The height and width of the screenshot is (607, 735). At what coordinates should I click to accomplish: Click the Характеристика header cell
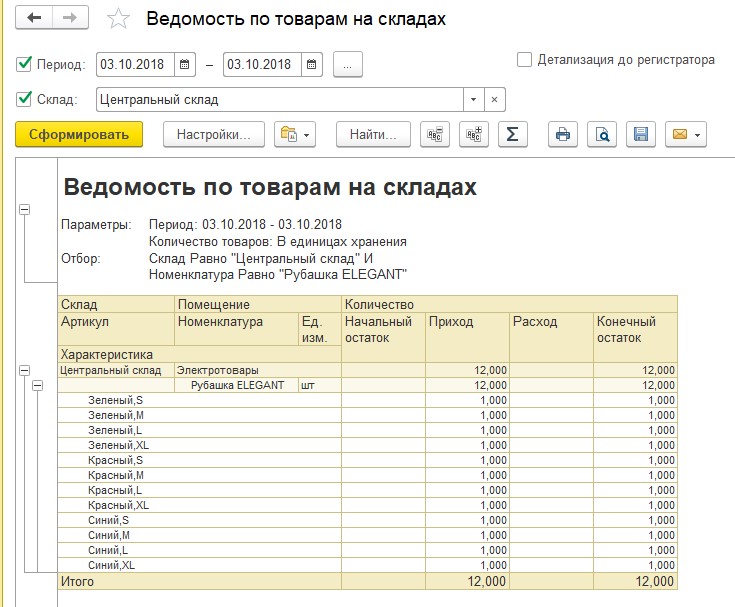199,354
